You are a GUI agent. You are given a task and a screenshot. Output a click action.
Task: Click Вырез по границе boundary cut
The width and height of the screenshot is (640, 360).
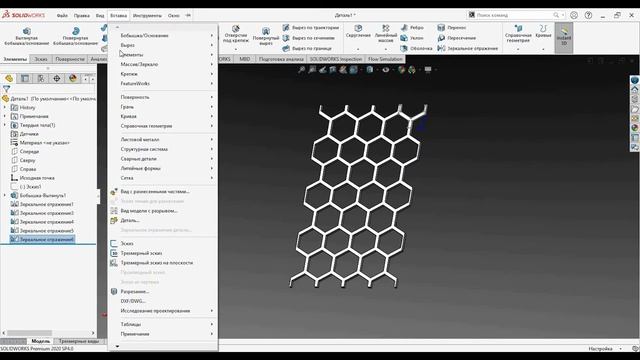pos(307,49)
